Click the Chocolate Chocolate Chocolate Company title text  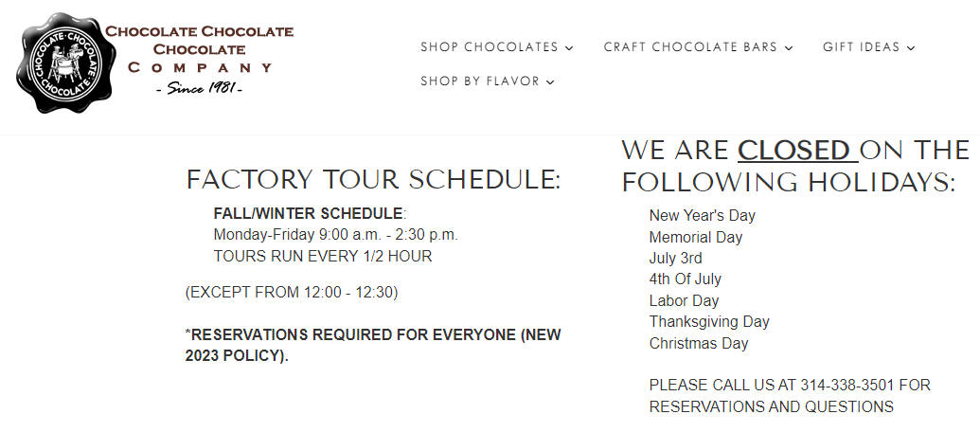(200, 49)
